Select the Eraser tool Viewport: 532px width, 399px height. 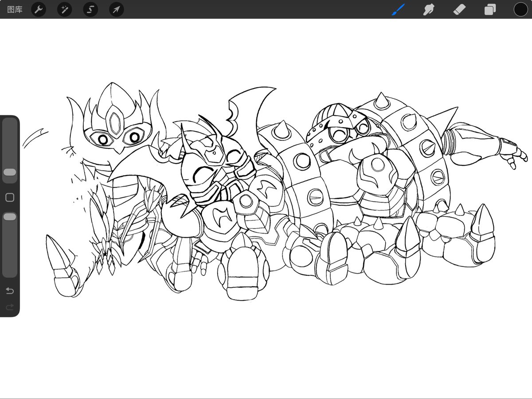[x=460, y=9]
